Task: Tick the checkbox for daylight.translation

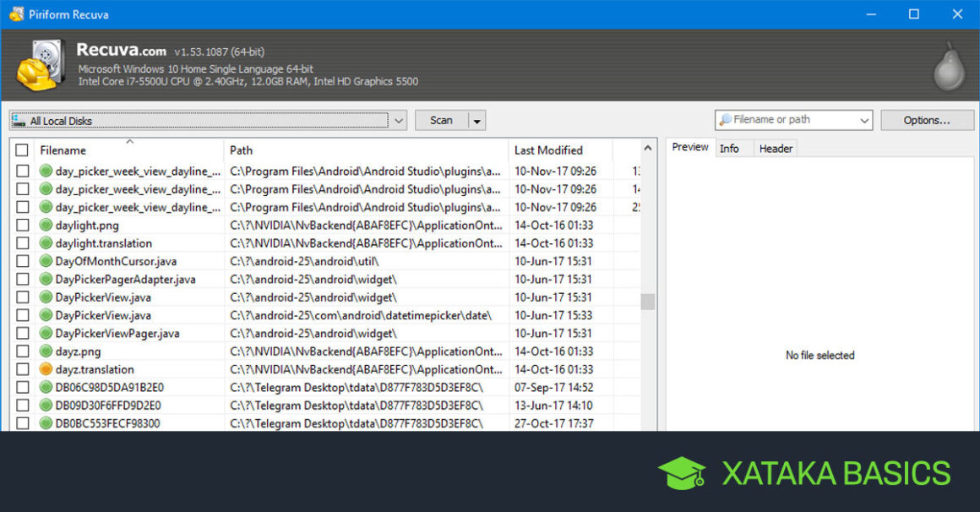Action: tap(23, 243)
